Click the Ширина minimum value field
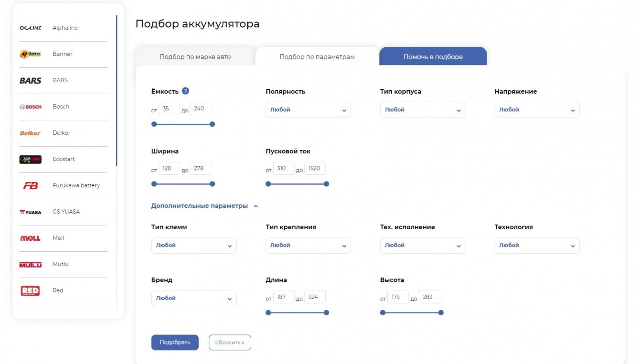This screenshot has width=640, height=364. [169, 169]
